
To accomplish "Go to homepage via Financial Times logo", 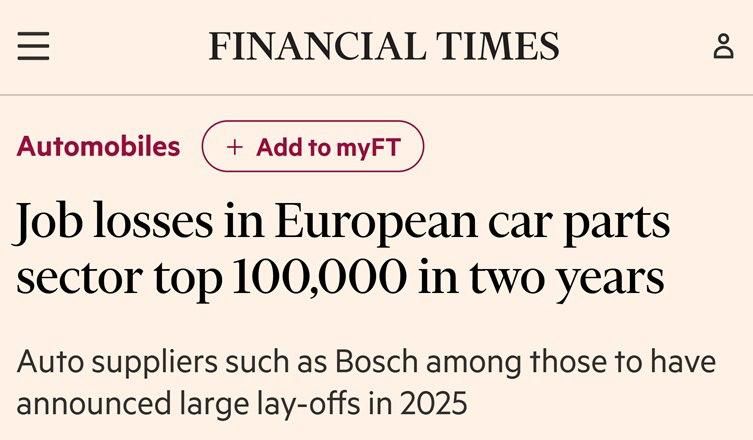I will click(x=383, y=47).
